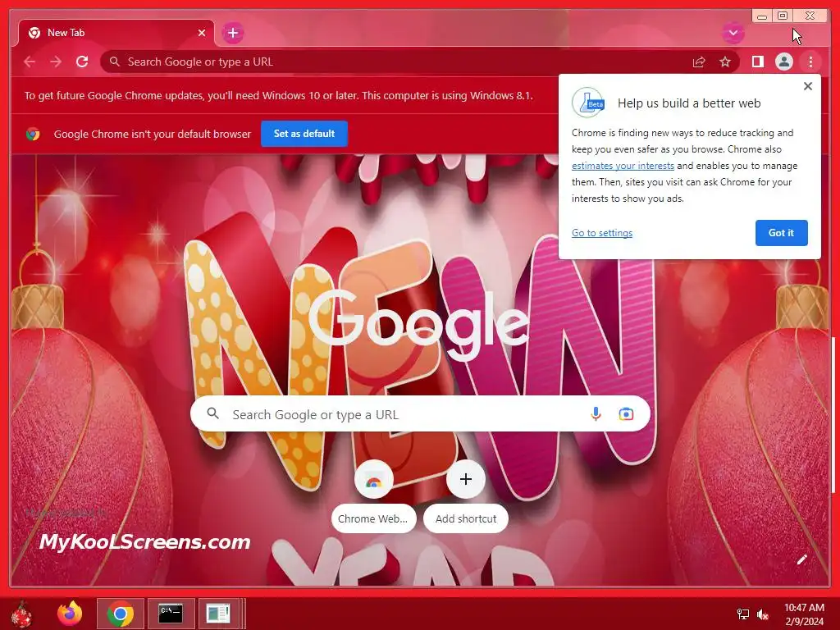840x630 pixels.
Task: Focus the Google search box on page
Action: (420, 414)
